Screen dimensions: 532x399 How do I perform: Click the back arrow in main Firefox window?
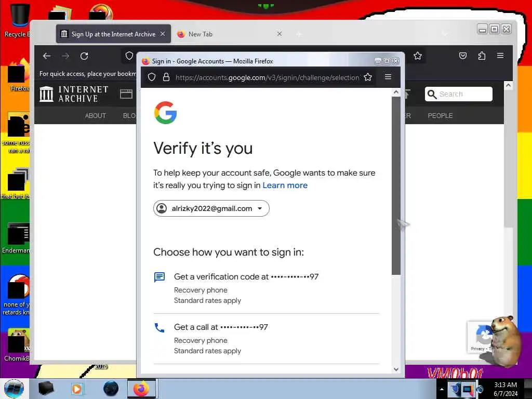click(x=47, y=56)
